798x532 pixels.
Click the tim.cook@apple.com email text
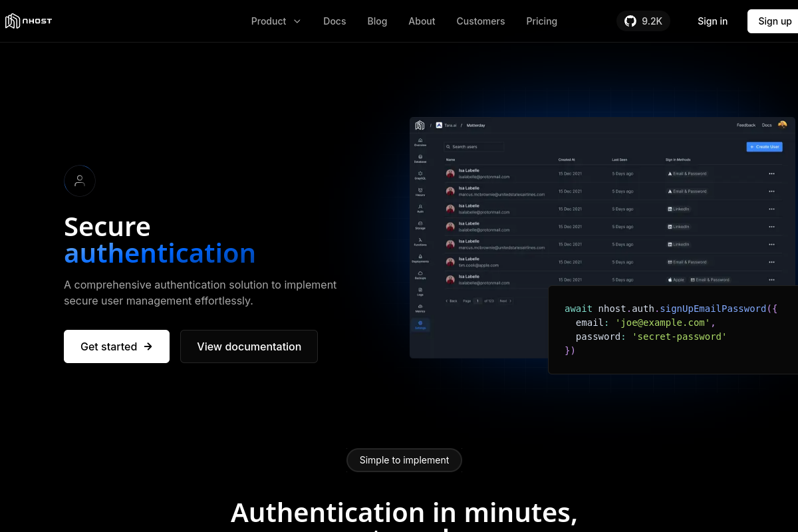tap(478, 265)
